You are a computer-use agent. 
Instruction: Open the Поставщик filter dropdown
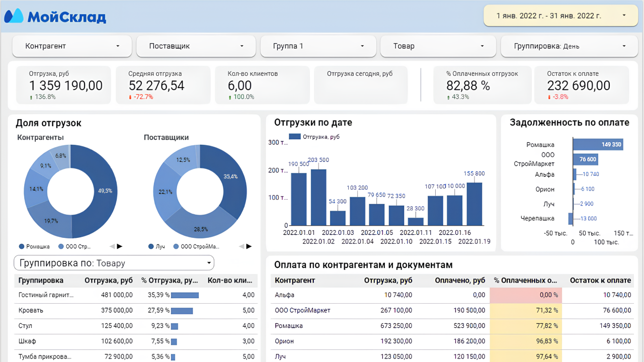(x=196, y=46)
